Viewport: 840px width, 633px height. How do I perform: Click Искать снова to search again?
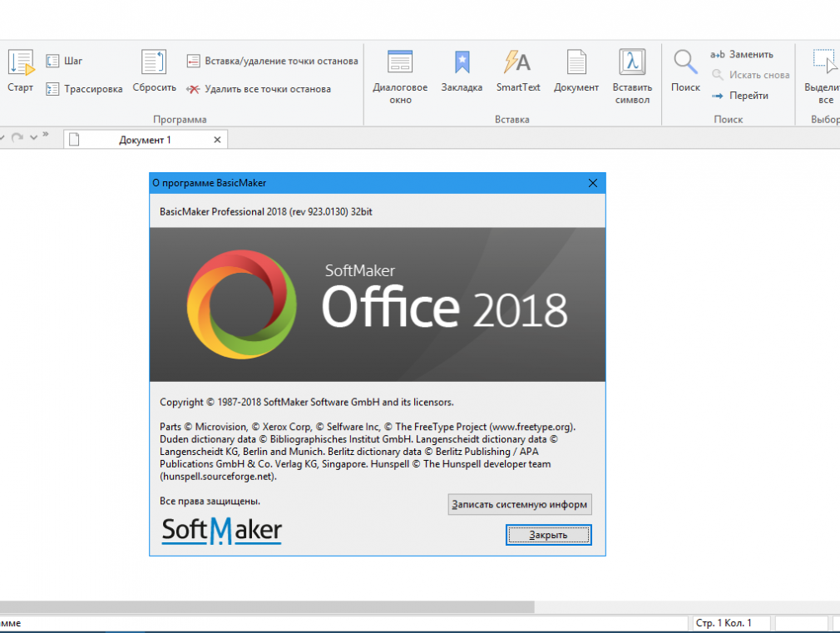[750, 75]
